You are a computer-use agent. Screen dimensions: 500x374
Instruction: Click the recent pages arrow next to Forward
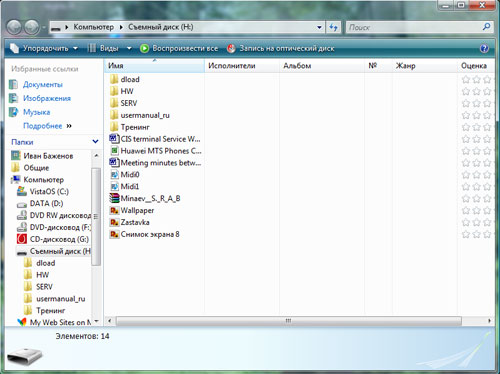click(44, 28)
